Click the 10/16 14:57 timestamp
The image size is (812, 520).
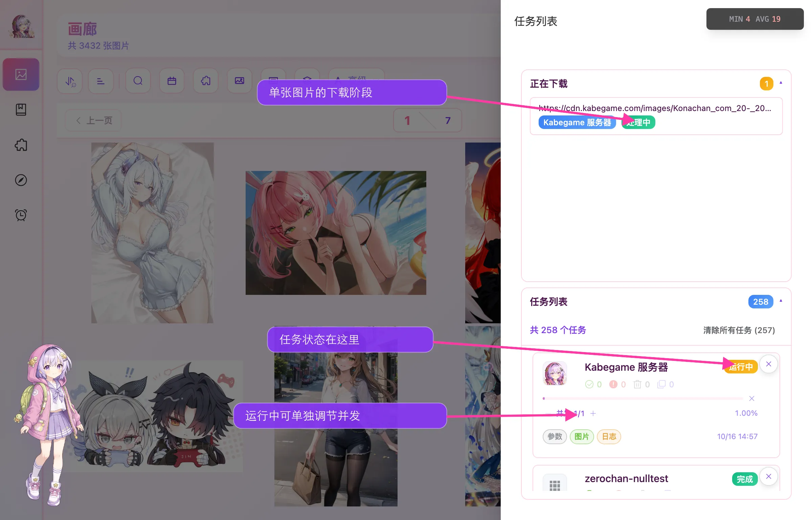(738, 436)
